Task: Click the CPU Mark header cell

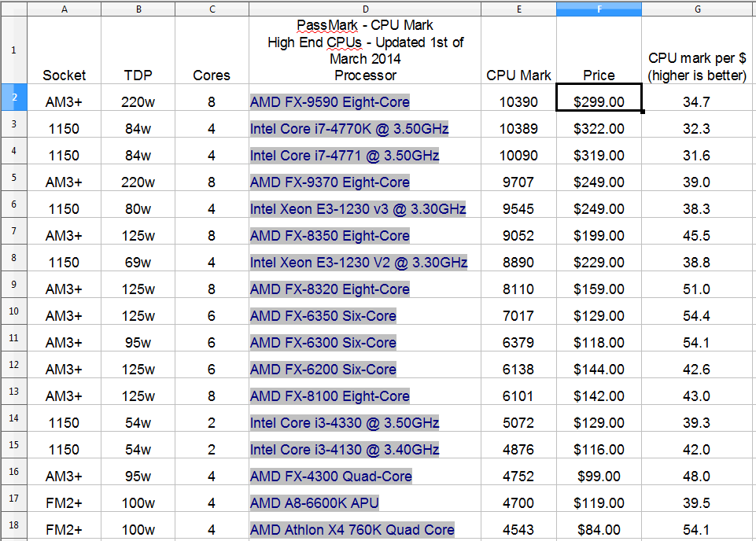Action: [518, 50]
